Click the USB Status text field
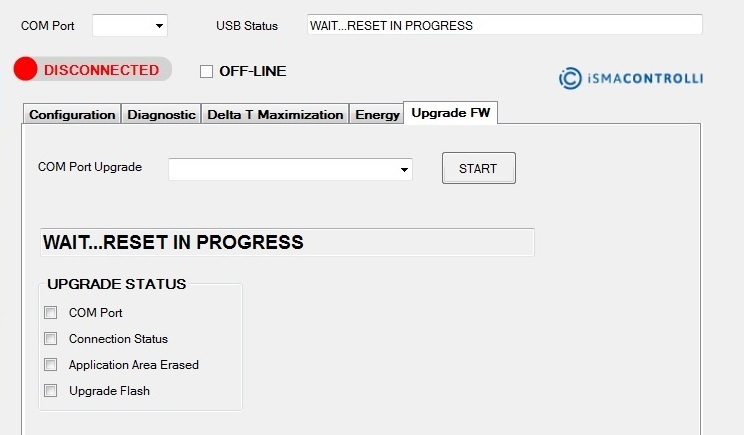Image resolution: width=744 pixels, height=435 pixels. (504, 25)
